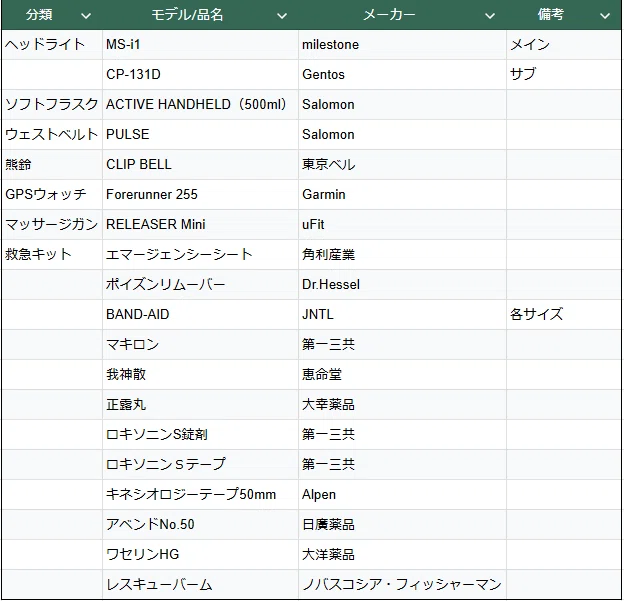The height and width of the screenshot is (601, 624).
Task: Click the Garmin maker cell
Action: (x=402, y=194)
